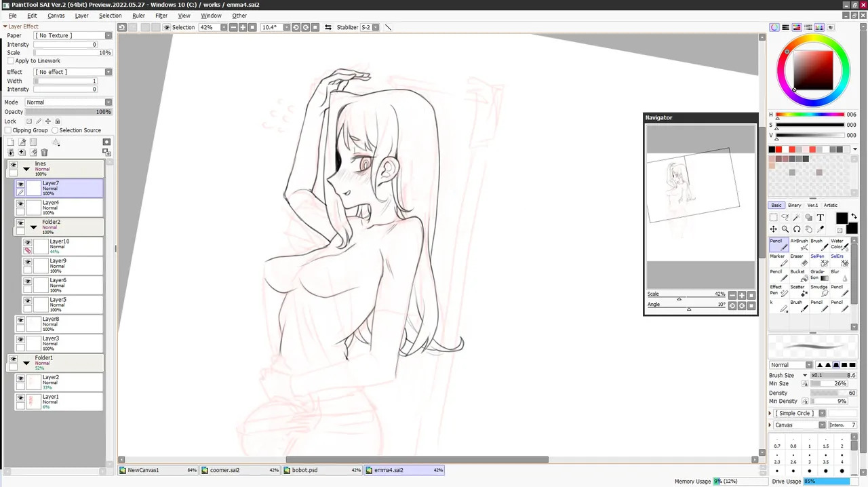Collapse Folder2 in layer list
The height and width of the screenshot is (487, 868).
(33, 227)
